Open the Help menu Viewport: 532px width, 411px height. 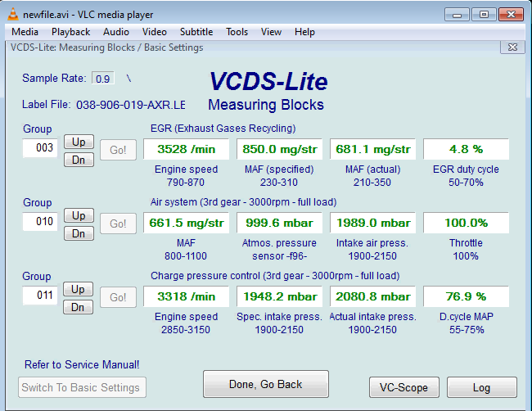pos(304,32)
